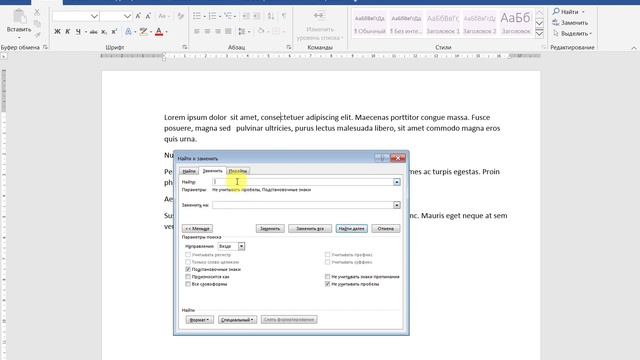
Task: Enable the Все словоформы checkbox
Action: (188, 284)
